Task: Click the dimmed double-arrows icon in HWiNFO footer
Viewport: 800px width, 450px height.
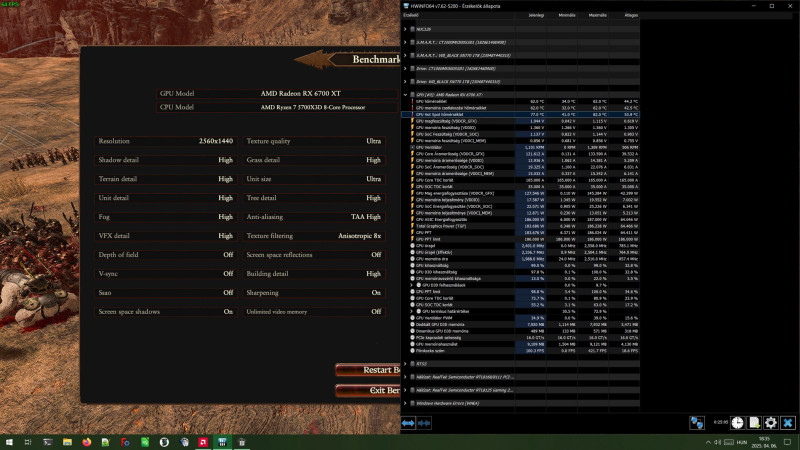Action: click(x=424, y=423)
